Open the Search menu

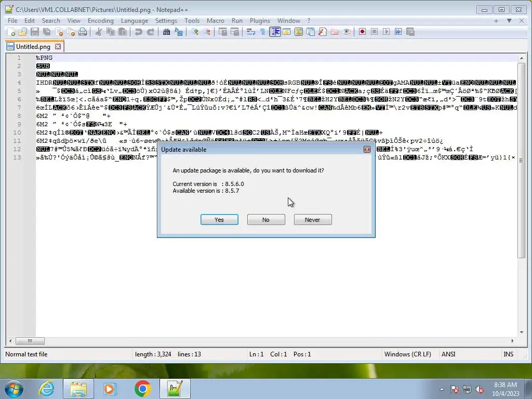pyautogui.click(x=51, y=21)
